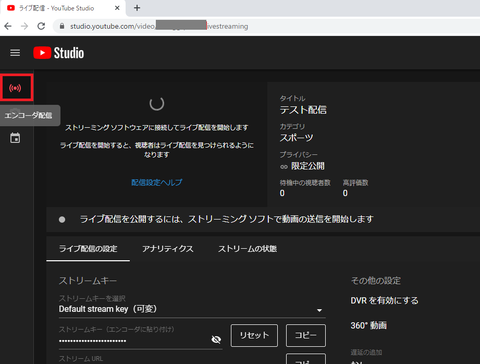The height and width of the screenshot is (364, 480).
Task: Click the browser address bar URL
Action: point(159,26)
